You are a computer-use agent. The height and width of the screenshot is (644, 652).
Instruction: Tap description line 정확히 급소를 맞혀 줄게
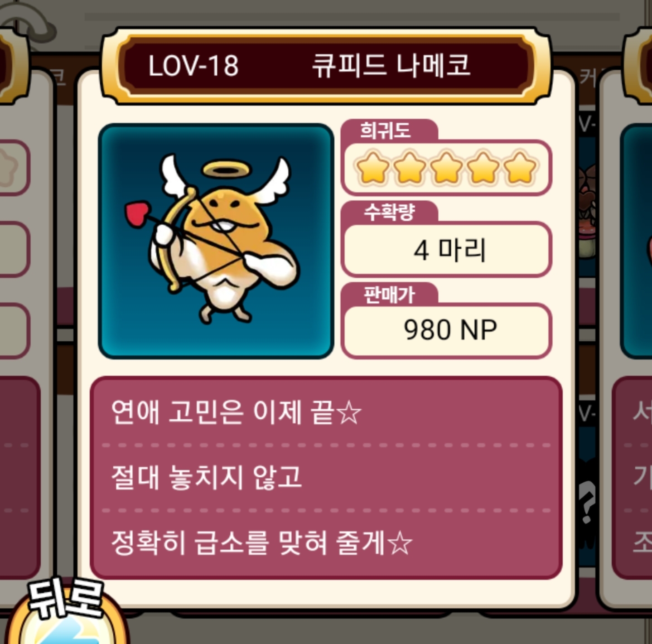point(262,542)
